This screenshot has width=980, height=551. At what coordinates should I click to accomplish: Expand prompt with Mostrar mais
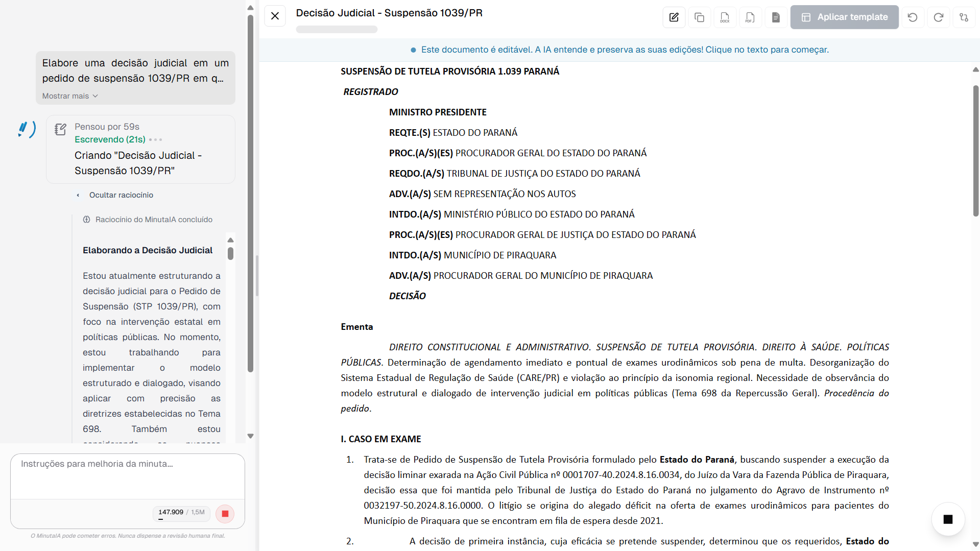70,96
